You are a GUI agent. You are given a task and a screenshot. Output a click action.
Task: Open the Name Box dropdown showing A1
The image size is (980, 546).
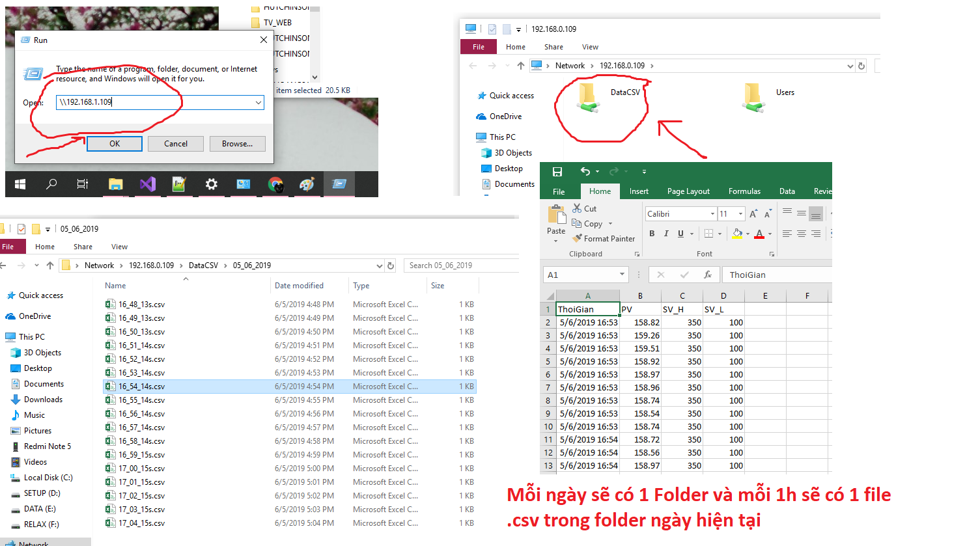(622, 275)
